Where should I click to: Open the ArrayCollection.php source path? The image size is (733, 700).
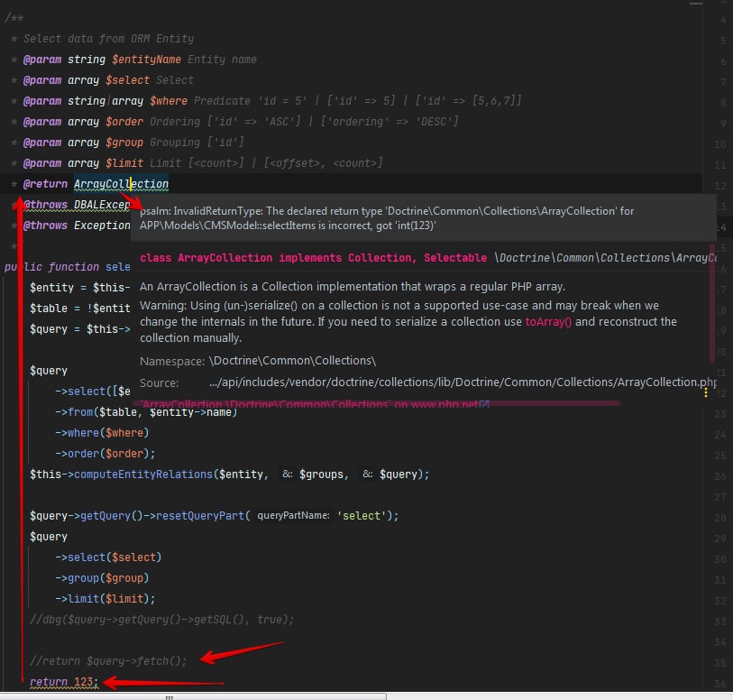pyautogui.click(x=462, y=382)
